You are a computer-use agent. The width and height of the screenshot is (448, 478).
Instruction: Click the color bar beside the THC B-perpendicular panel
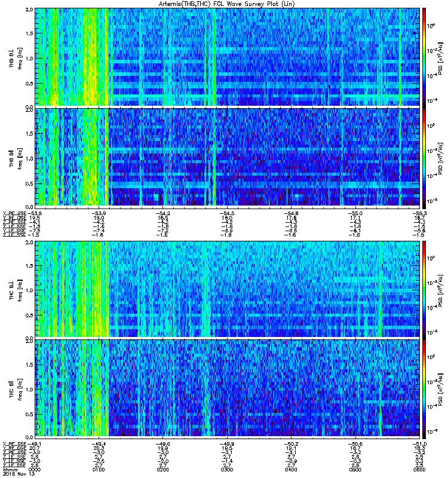(x=424, y=289)
